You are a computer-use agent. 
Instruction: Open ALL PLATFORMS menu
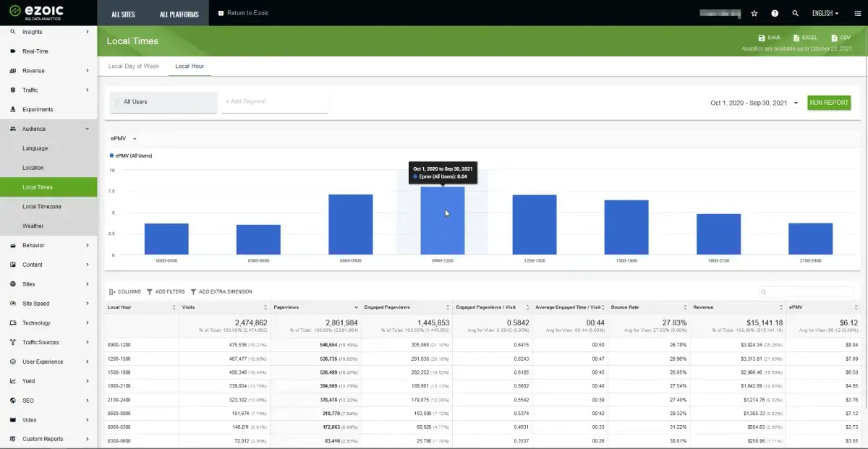pyautogui.click(x=179, y=14)
